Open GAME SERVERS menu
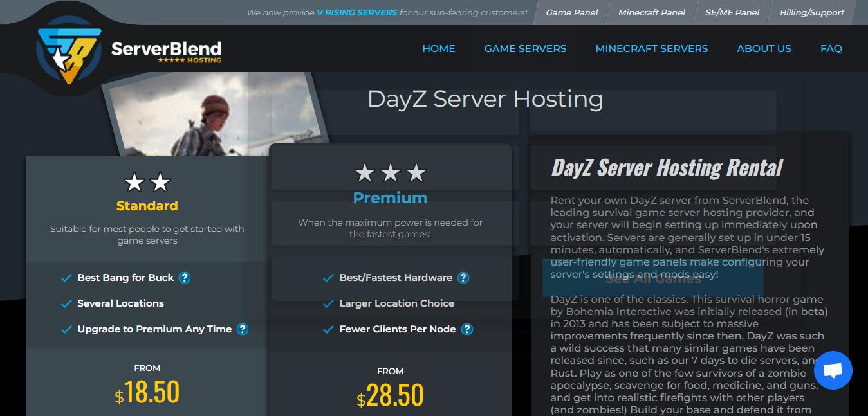 [526, 48]
